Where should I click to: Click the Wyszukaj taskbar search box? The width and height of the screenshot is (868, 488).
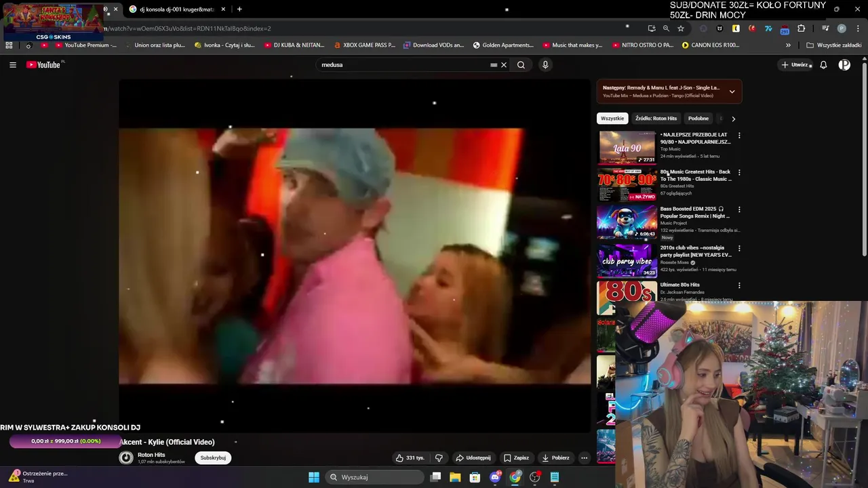374,477
